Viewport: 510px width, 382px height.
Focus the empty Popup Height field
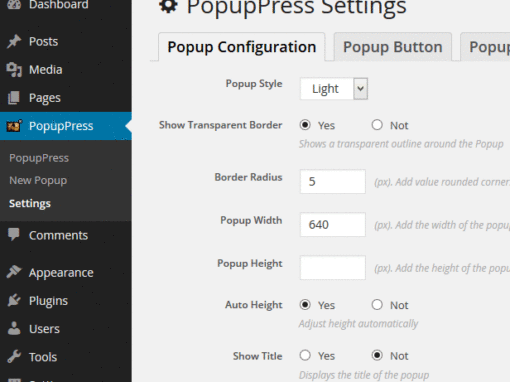[333, 268]
